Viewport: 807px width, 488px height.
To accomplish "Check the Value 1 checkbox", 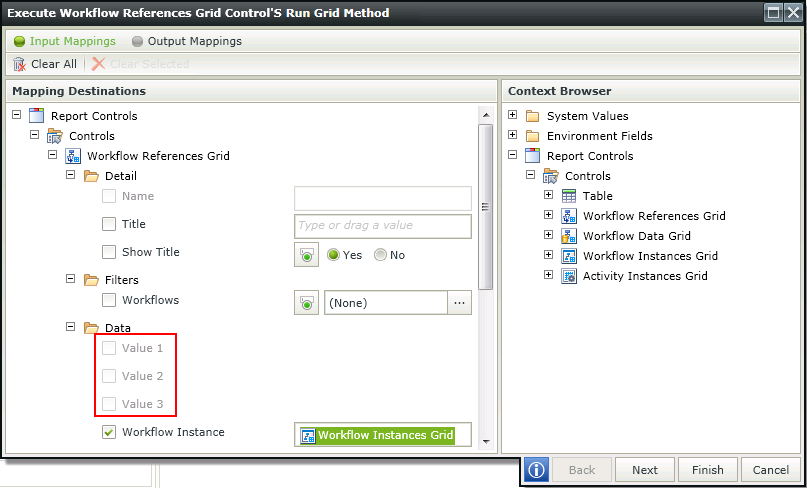I will pyautogui.click(x=109, y=348).
